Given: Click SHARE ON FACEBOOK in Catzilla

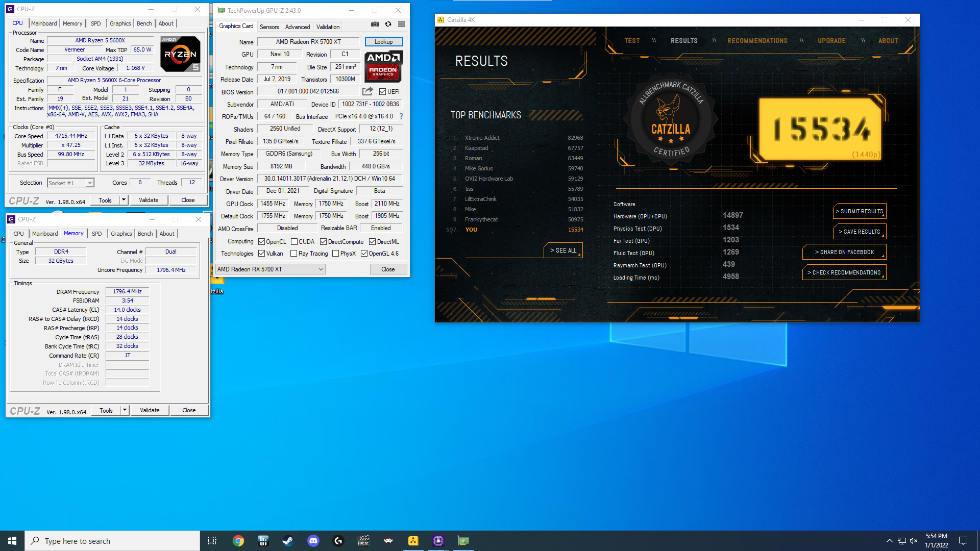Looking at the screenshot, I should [844, 252].
